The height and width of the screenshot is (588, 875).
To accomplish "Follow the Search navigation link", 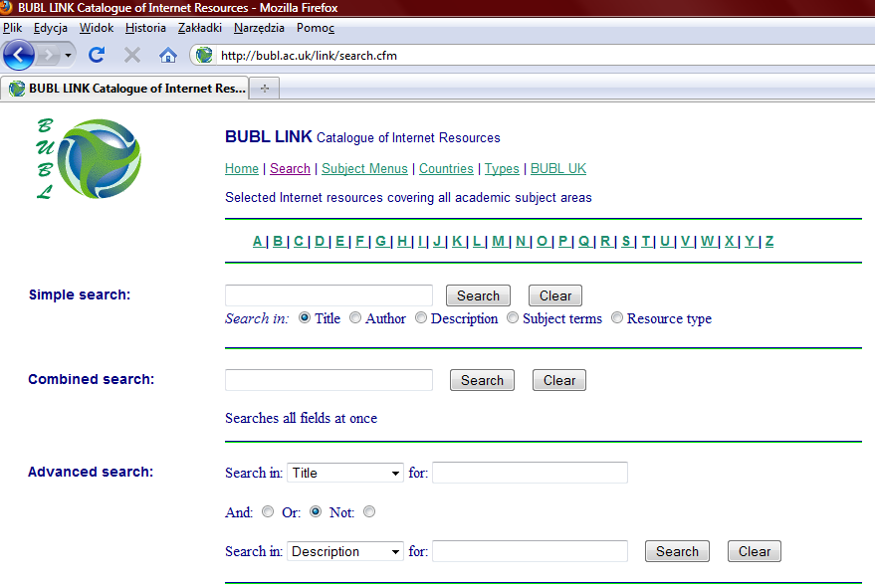I will click(290, 168).
